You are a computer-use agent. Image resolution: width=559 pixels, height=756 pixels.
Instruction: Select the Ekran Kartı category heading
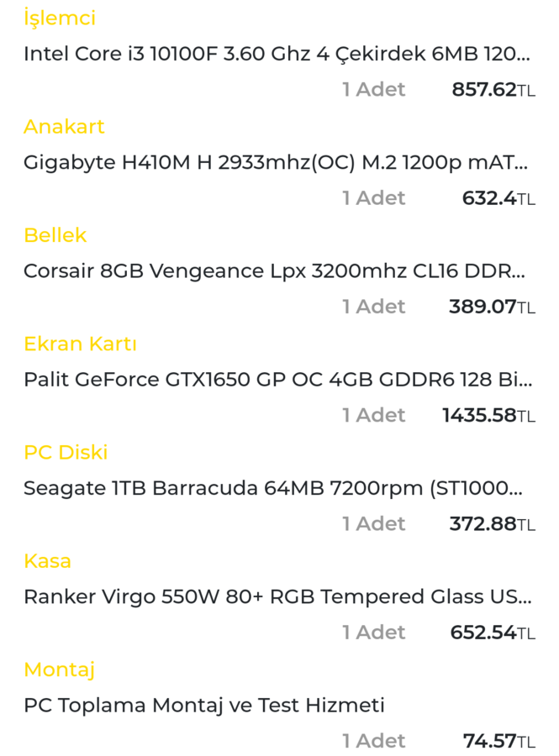tap(80, 344)
